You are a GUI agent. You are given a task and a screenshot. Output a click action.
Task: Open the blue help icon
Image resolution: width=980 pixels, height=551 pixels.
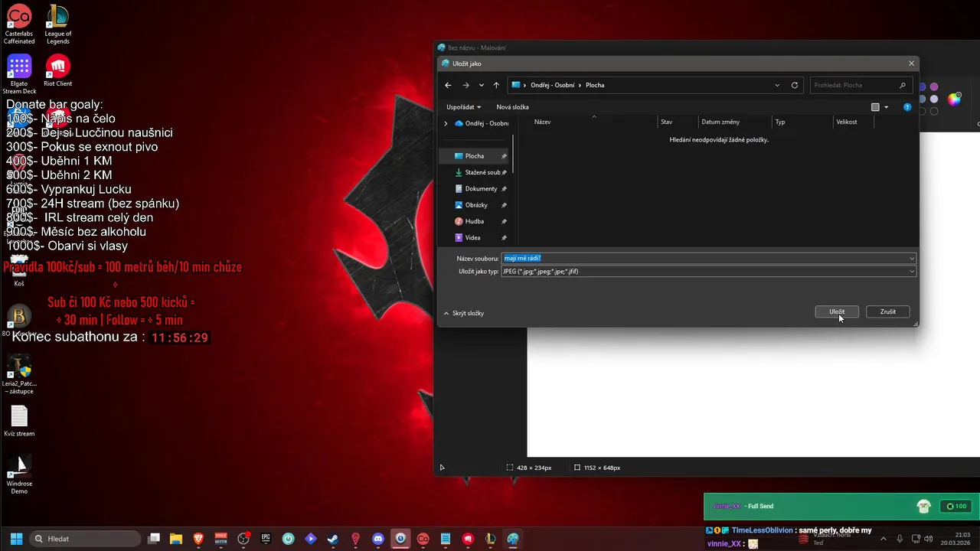tap(907, 107)
